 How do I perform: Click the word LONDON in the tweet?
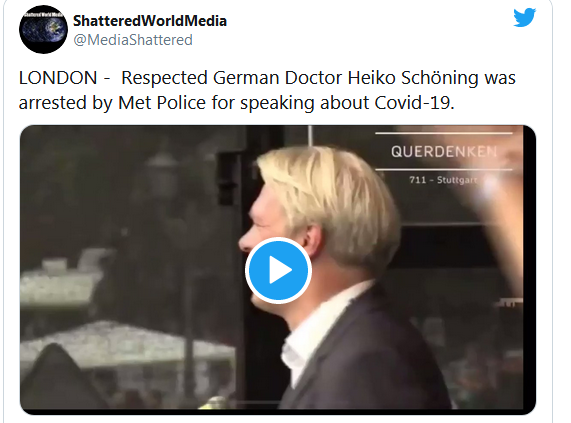click(58, 78)
